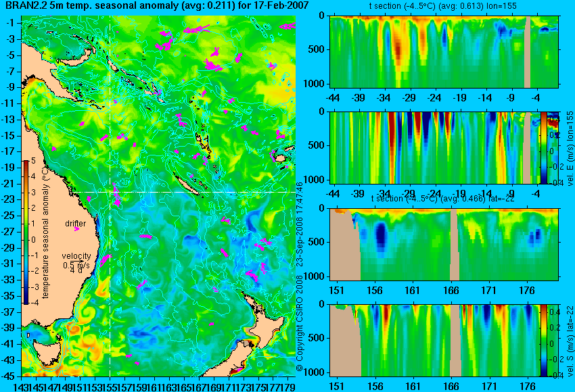Image resolution: width=575 pixels, height=392 pixels.
Task: Select the vel. E velocity colorbar
Action: [x=543, y=147]
